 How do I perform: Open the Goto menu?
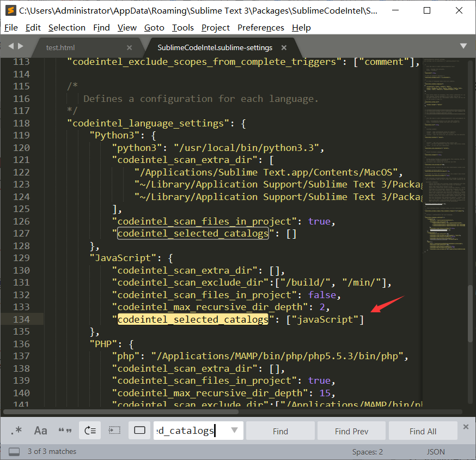pos(154,28)
